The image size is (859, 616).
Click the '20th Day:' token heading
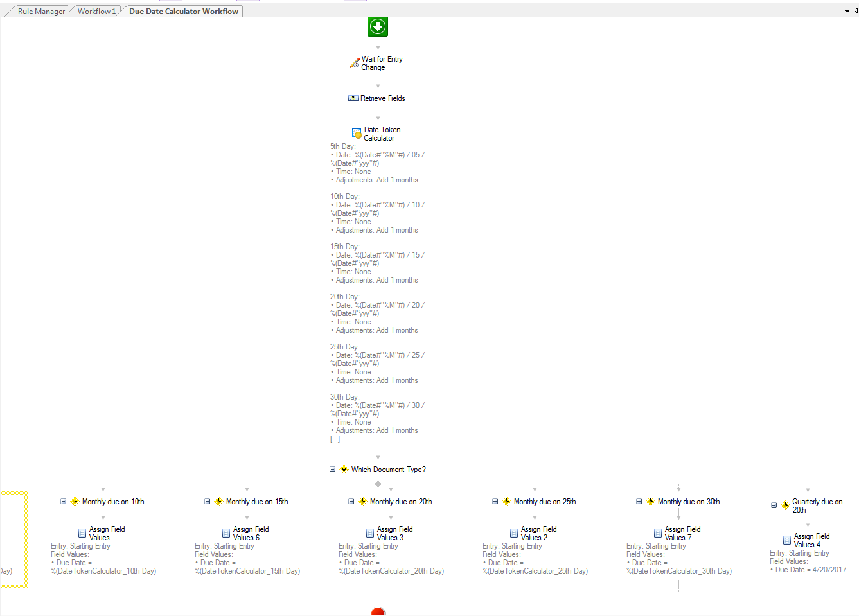[344, 297]
